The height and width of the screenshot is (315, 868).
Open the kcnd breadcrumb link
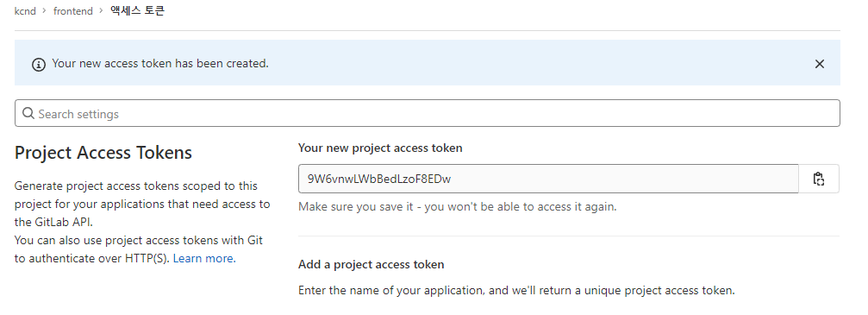coord(25,10)
